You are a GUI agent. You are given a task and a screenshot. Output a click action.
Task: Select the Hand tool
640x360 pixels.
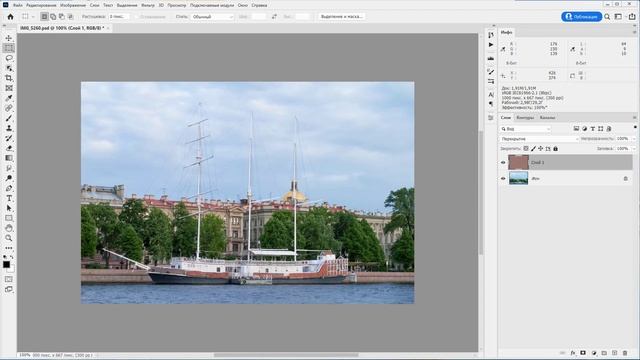tap(9, 228)
